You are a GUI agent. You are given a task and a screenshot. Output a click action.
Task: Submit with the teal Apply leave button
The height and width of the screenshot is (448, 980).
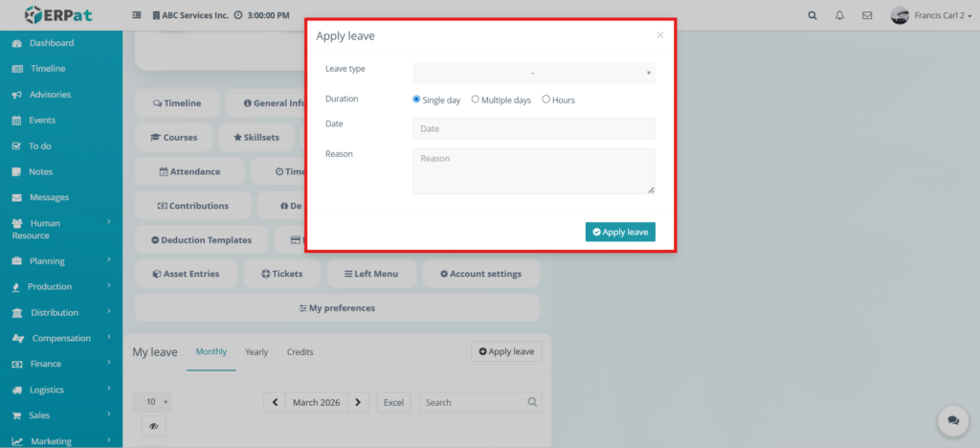pyautogui.click(x=620, y=232)
